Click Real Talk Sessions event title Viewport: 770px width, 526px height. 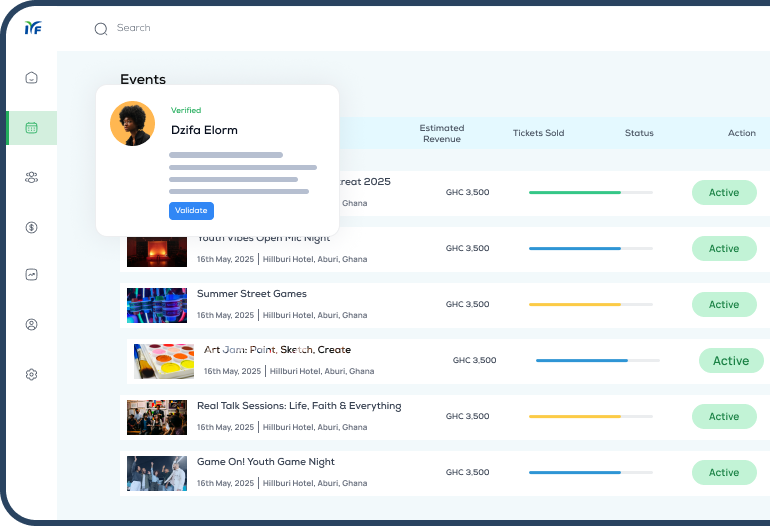[299, 406]
